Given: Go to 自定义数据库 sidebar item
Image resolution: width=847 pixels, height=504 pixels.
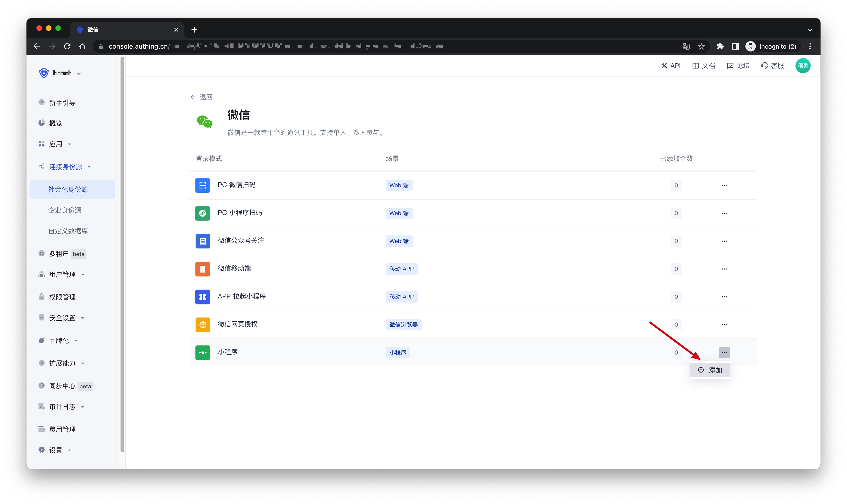Looking at the screenshot, I should click(x=68, y=231).
